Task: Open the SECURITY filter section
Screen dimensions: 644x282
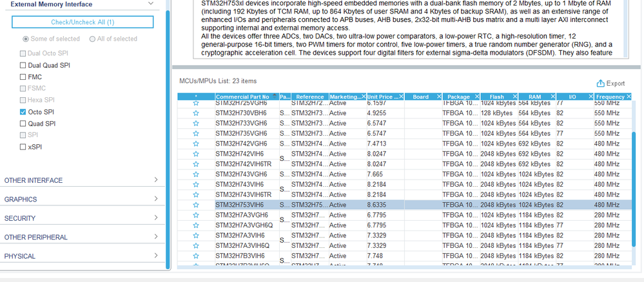Action: (156, 218)
